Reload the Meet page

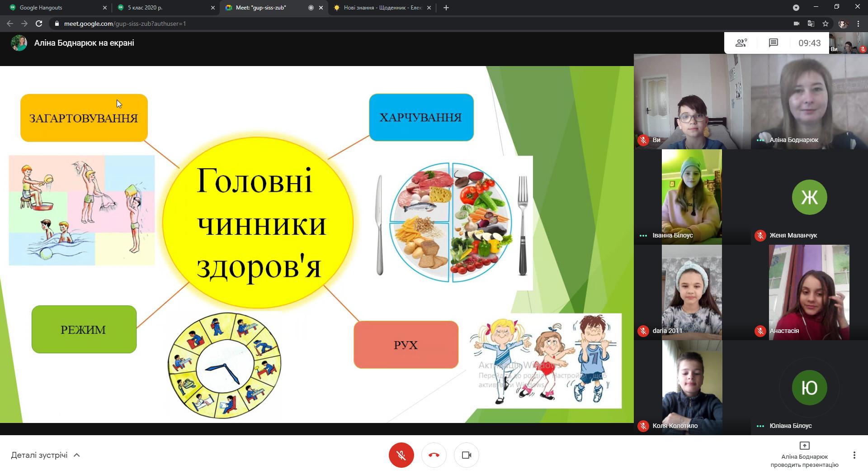point(39,24)
